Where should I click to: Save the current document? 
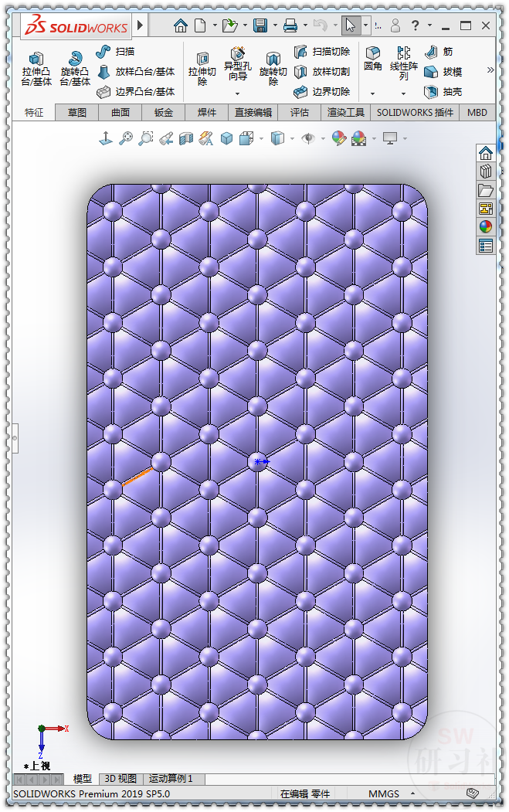[x=260, y=25]
